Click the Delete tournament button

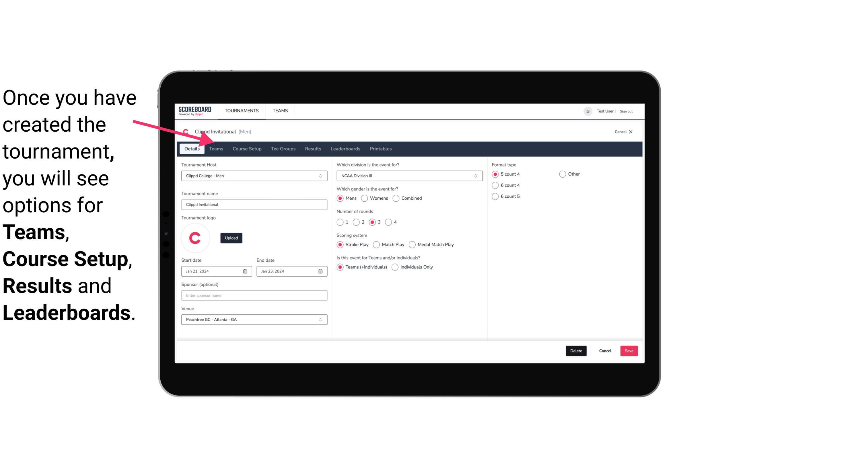[575, 350]
